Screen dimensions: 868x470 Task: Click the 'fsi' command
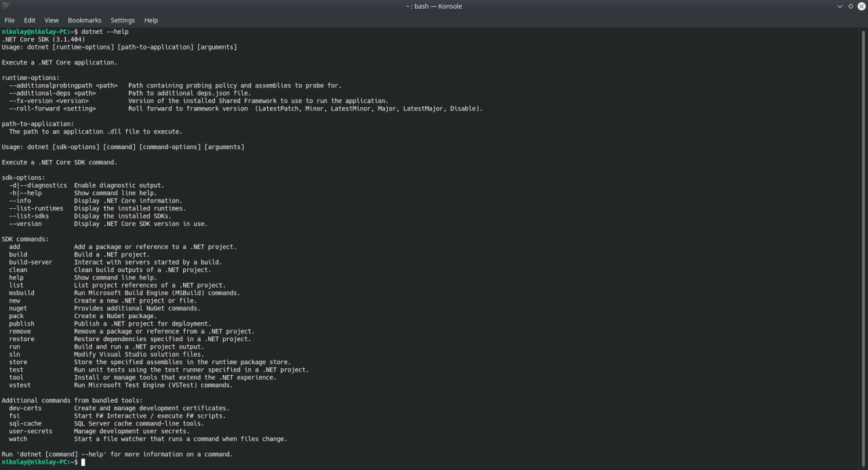[x=14, y=416]
